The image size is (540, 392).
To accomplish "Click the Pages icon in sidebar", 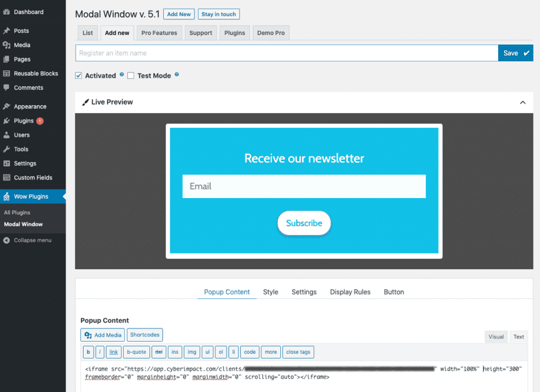I will click(x=6, y=59).
